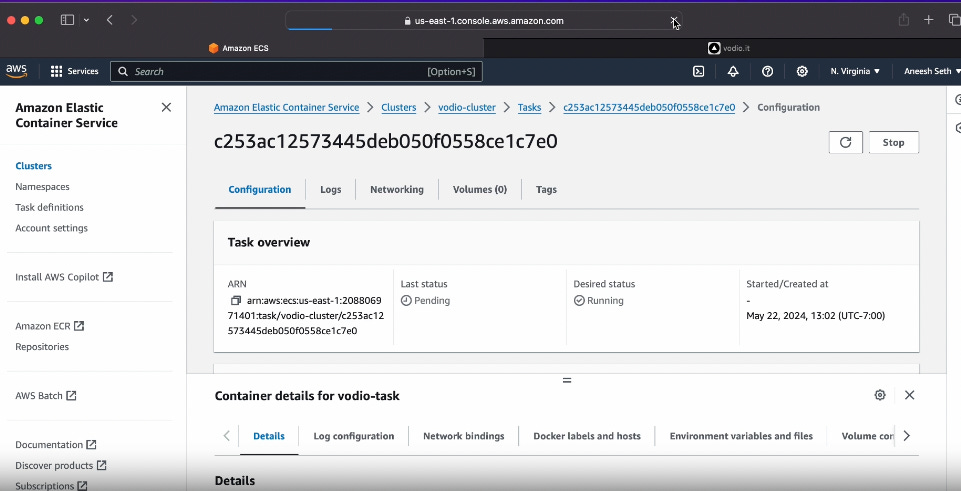This screenshot has height=491, width=961.
Task: Go to the vodio-cluster breadcrumb
Action: [x=467, y=107]
